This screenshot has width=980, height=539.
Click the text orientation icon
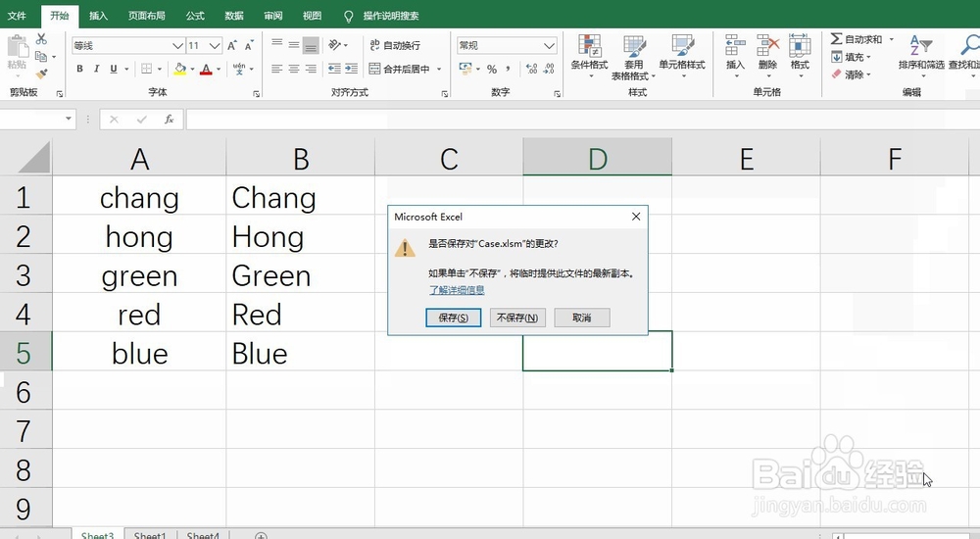click(335, 45)
